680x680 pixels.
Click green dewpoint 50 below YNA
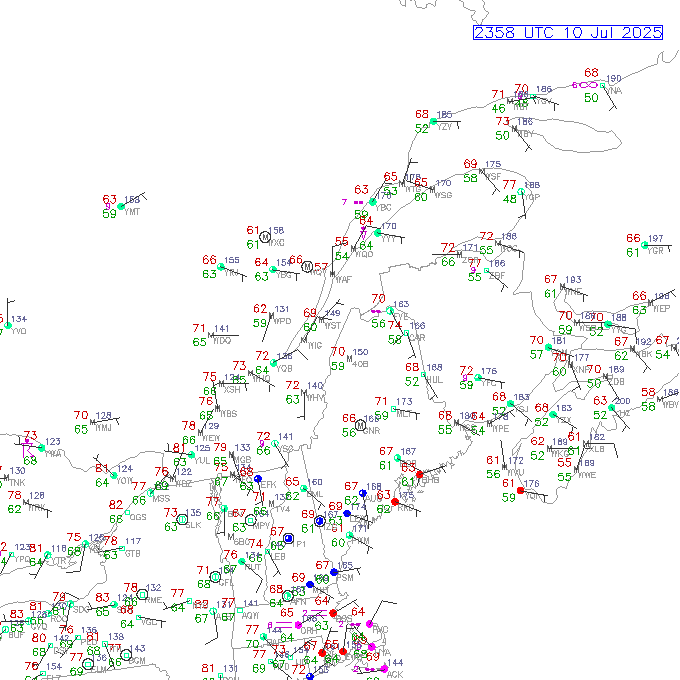point(592,98)
